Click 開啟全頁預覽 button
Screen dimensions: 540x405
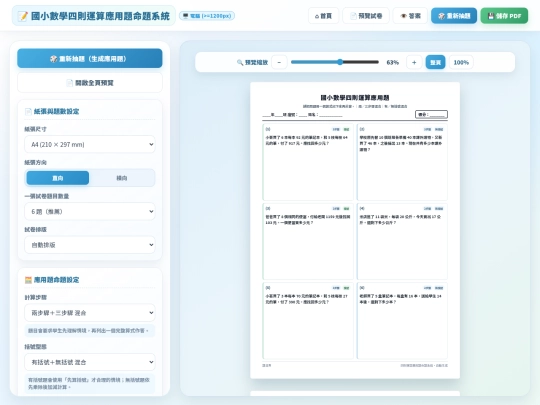(x=90, y=83)
